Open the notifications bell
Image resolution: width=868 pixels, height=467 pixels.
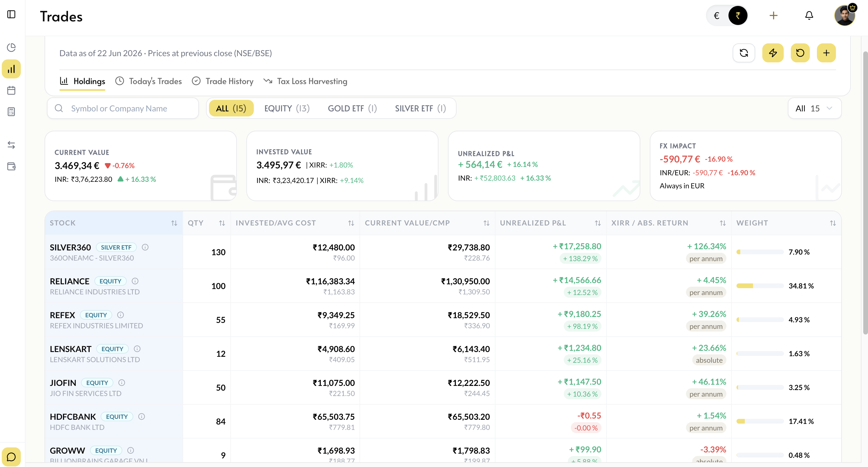pos(809,15)
